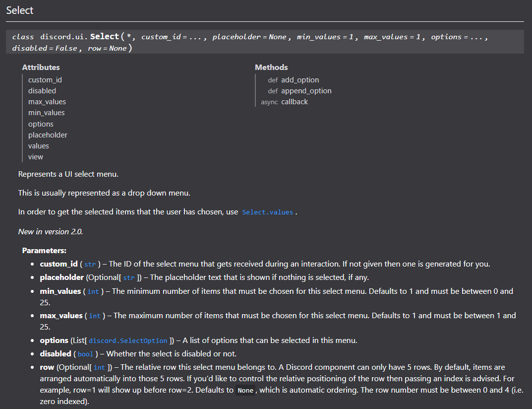Click the Parameters: label
The width and height of the screenshot is (532, 409).
click(x=44, y=251)
